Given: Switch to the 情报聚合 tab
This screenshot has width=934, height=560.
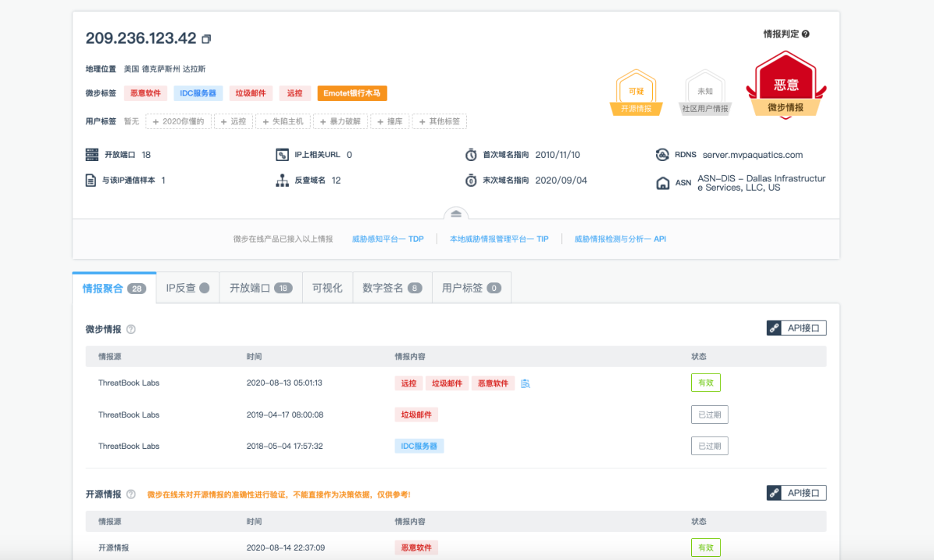Looking at the screenshot, I should tap(114, 288).
